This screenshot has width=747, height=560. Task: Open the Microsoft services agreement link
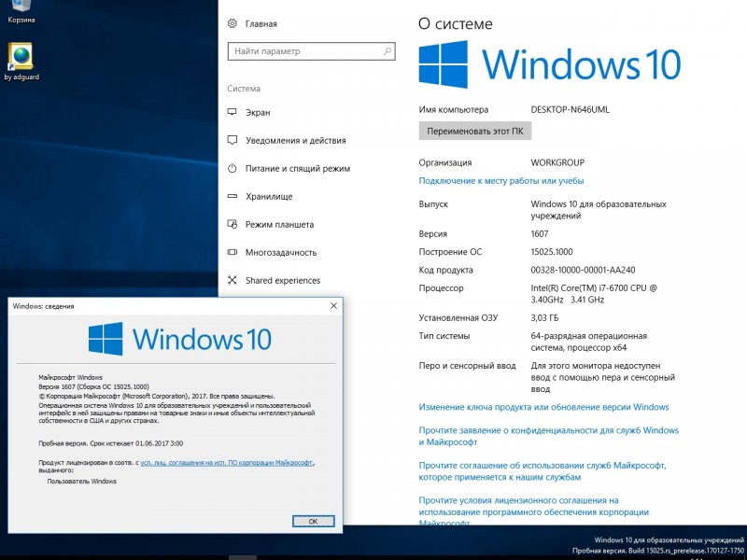coord(543,471)
